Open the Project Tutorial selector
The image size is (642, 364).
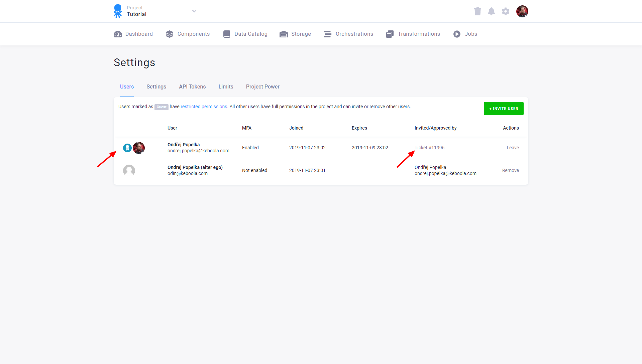click(x=155, y=11)
